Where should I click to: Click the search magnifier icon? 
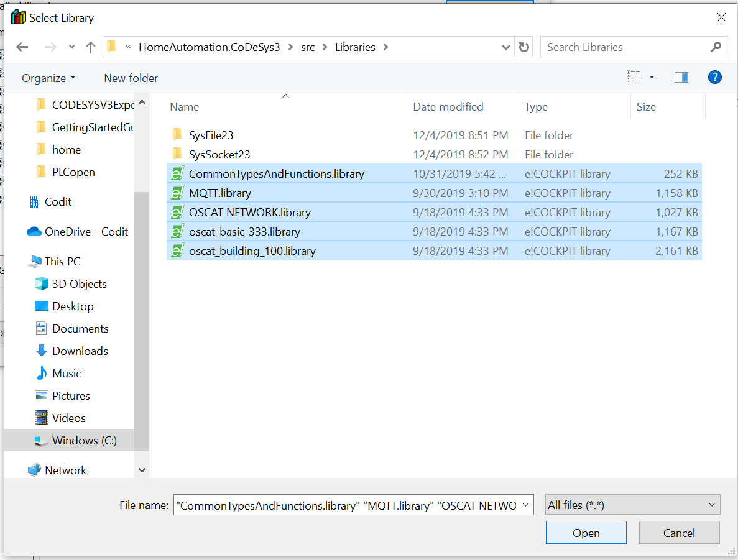716,47
